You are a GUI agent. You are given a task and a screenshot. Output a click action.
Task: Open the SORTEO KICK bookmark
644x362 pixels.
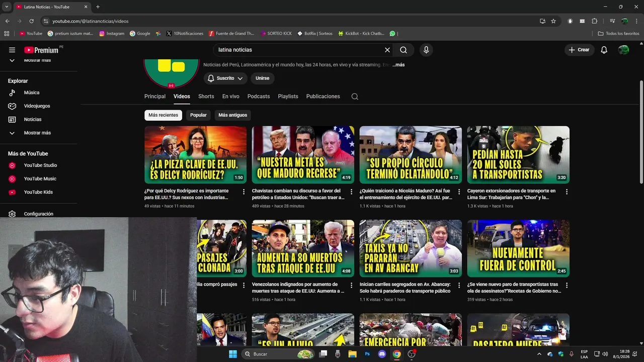[x=276, y=34]
